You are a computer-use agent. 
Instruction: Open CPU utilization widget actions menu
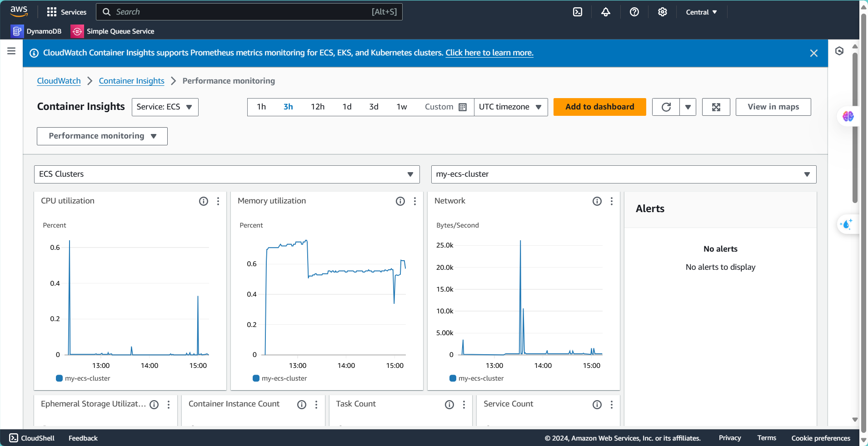point(218,201)
